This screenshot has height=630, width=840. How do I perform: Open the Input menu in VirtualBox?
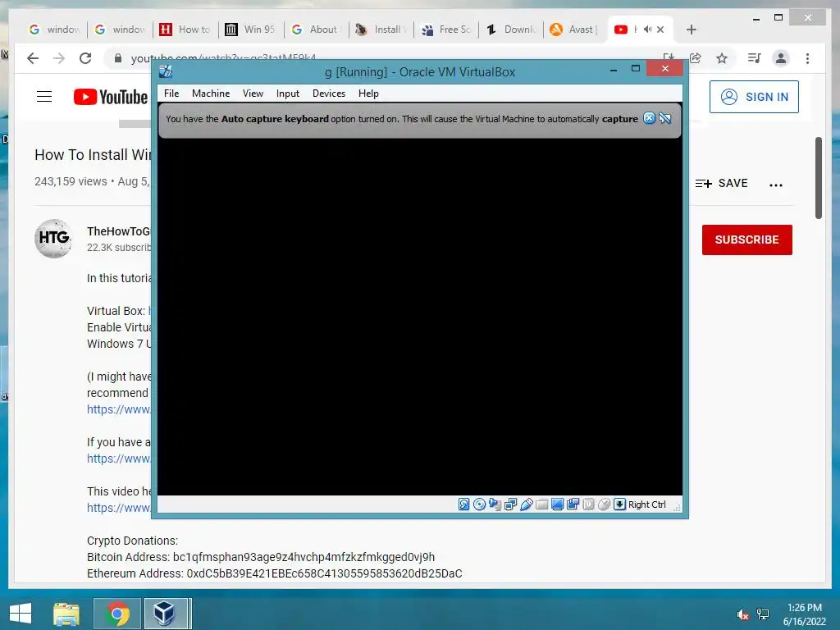pyautogui.click(x=288, y=94)
